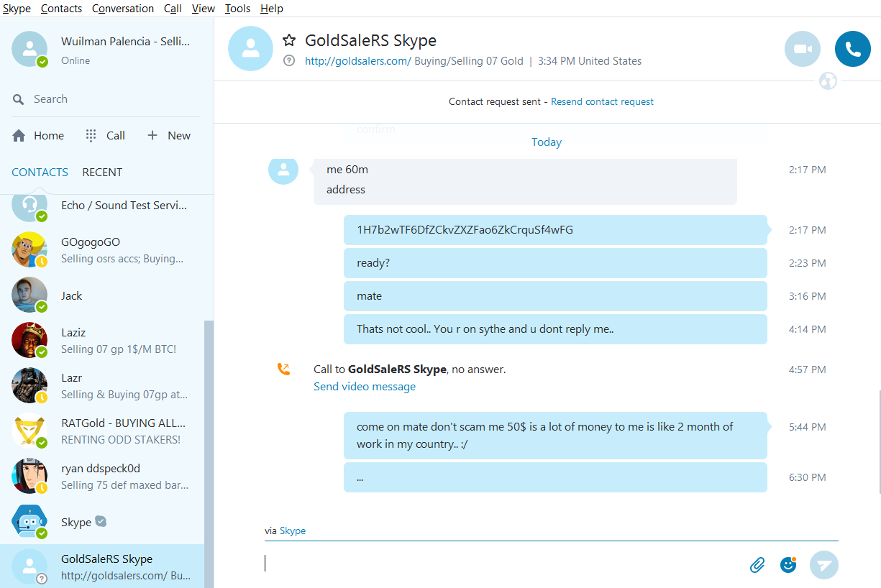Click '3:34 PM United States' in header
This screenshot has width=881, height=588.
[x=590, y=61]
